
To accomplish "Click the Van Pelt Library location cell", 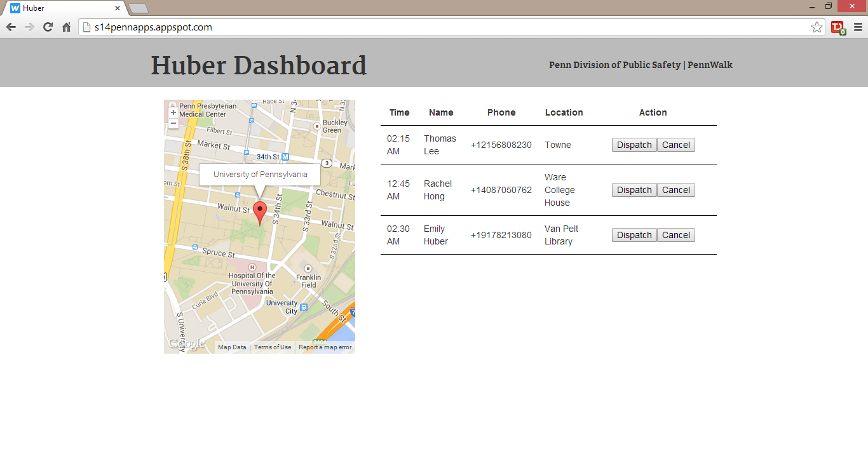I will [x=562, y=235].
